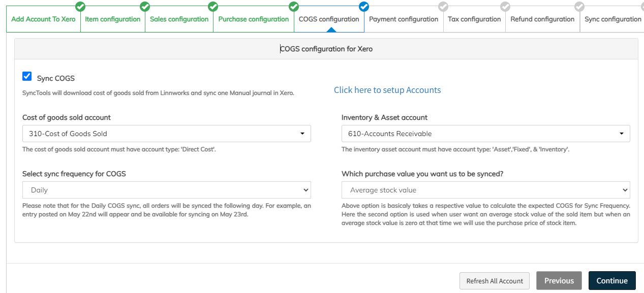The width and height of the screenshot is (644, 293).
Task: Uncheck the Sync COGS checkbox
Action: (x=27, y=77)
